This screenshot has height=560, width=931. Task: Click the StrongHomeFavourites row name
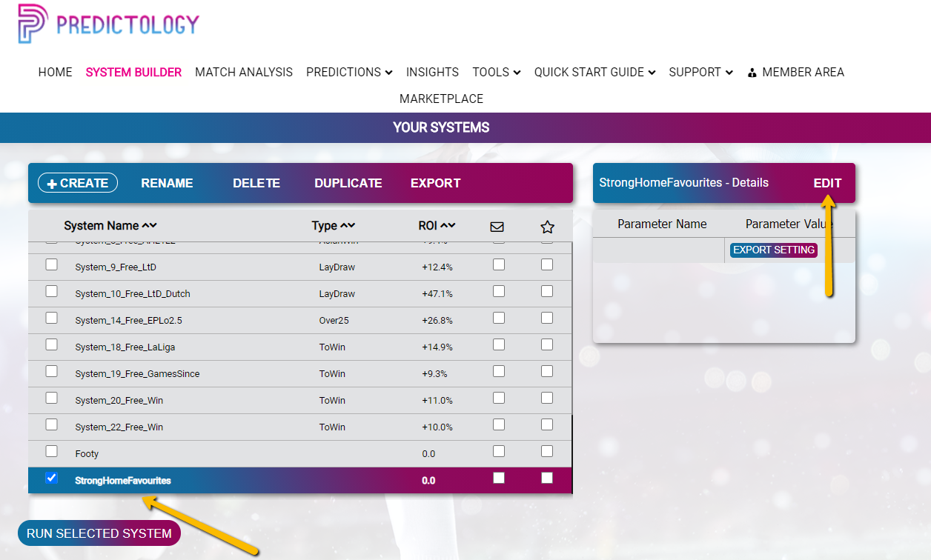(123, 481)
